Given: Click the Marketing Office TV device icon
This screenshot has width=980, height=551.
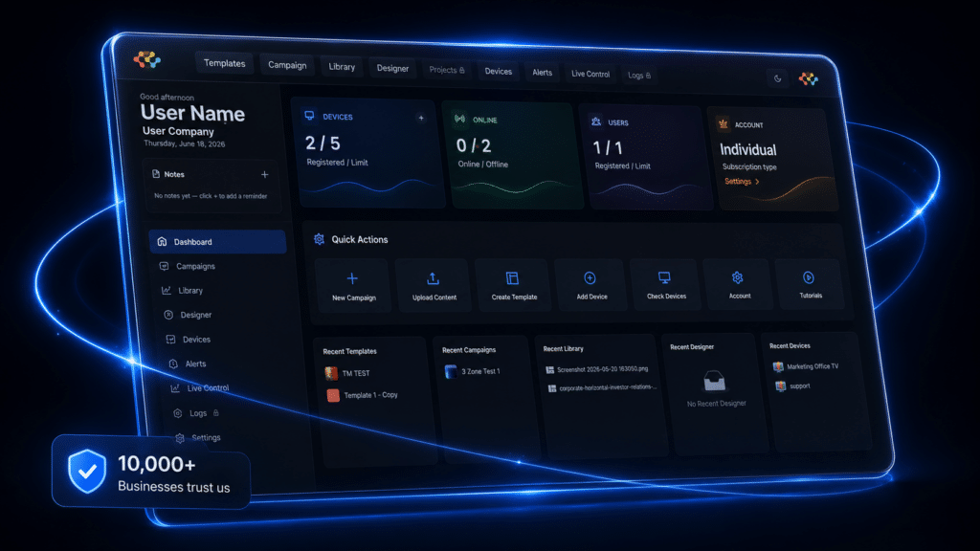Looking at the screenshot, I should [x=778, y=366].
